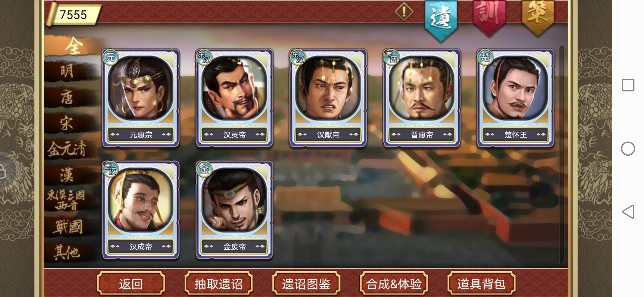
Task: Filter by 金元清 dynasty category
Action: [x=67, y=149]
